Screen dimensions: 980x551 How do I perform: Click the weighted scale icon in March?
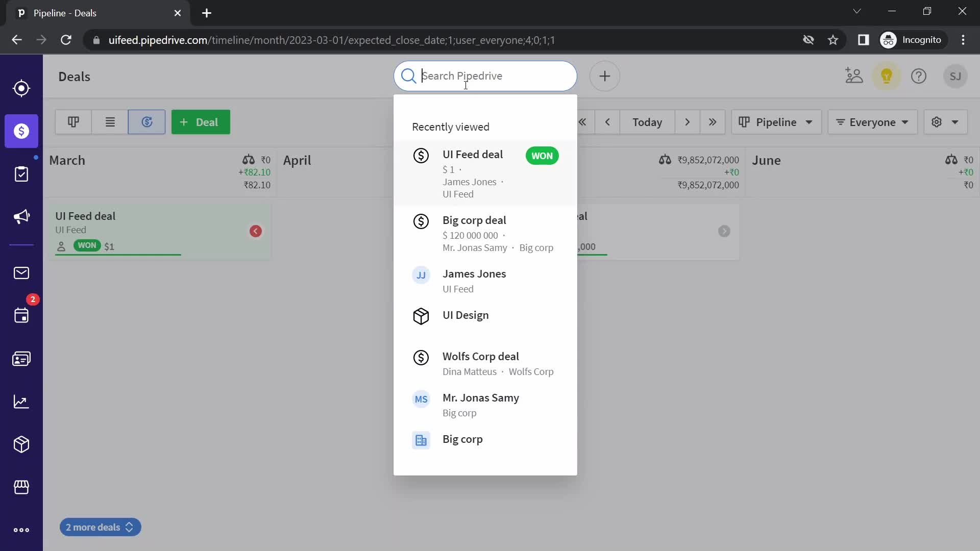pos(249,160)
